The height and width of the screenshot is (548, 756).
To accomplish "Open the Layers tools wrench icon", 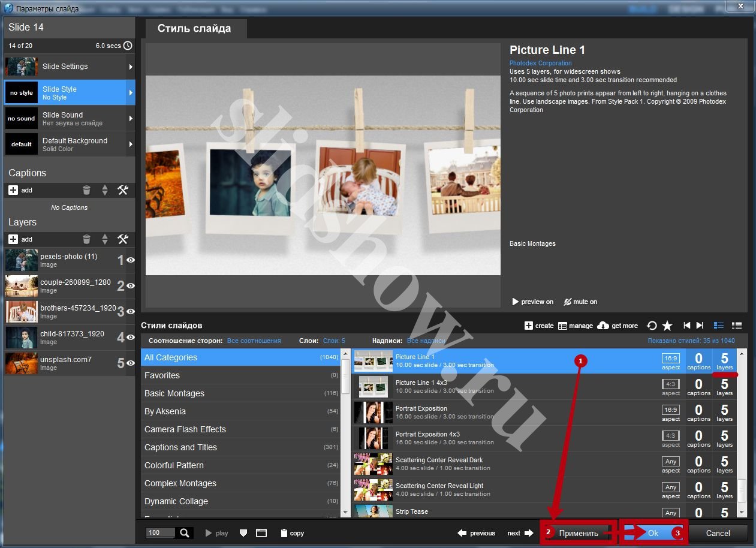I will coord(123,239).
